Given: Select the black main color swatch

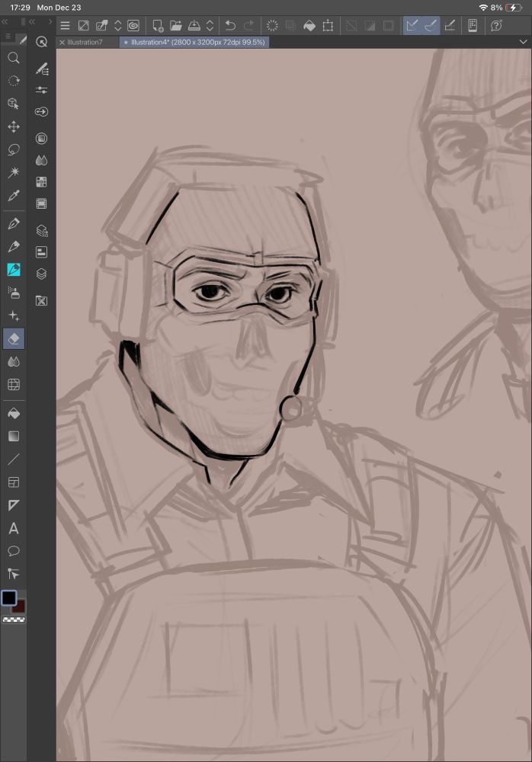Looking at the screenshot, I should point(8,597).
